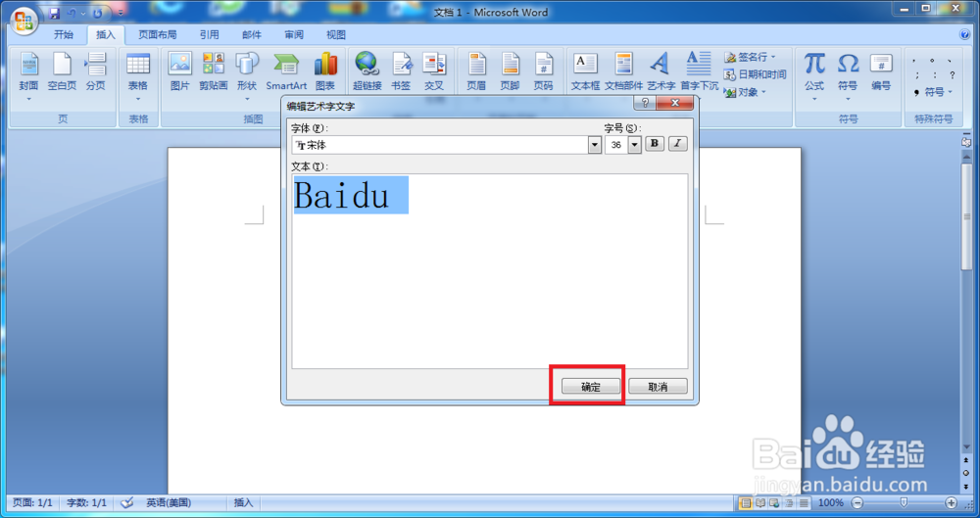The height and width of the screenshot is (518, 980).
Task: Open the 页面布局 tab
Action: (158, 35)
